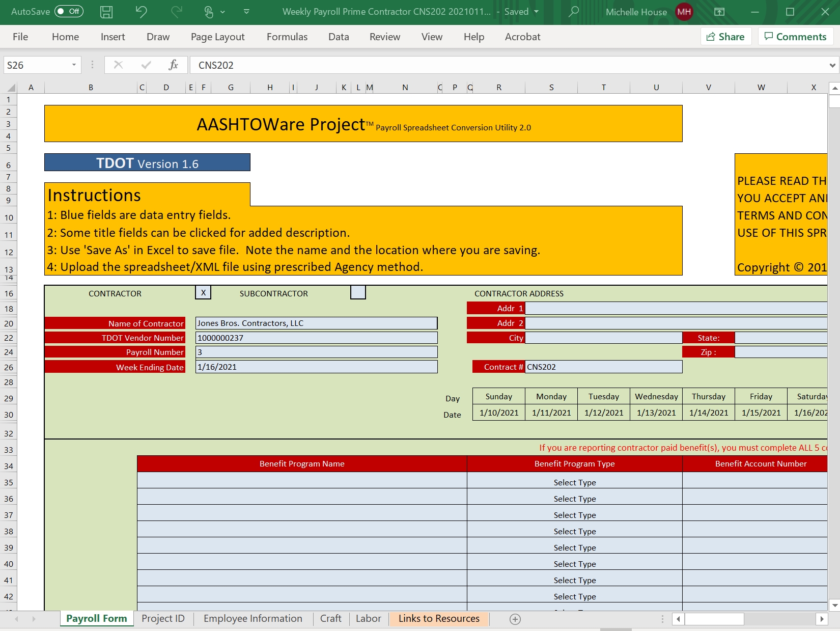This screenshot has height=631, width=840.
Task: Select the Formulas tab
Action: [x=287, y=37]
